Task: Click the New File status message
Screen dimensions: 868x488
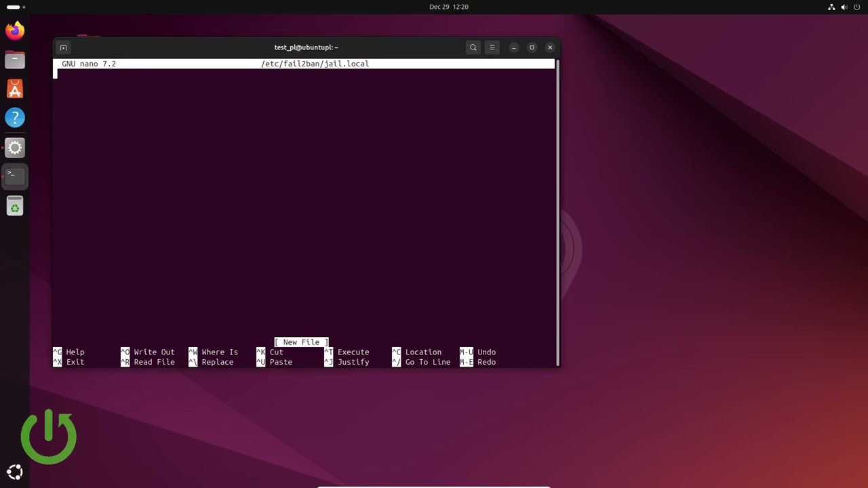Action: click(301, 342)
